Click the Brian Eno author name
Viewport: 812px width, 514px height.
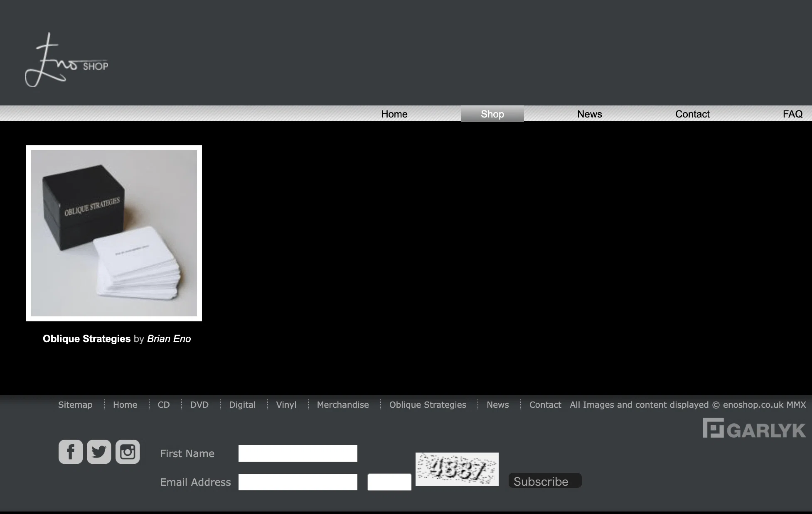(169, 339)
